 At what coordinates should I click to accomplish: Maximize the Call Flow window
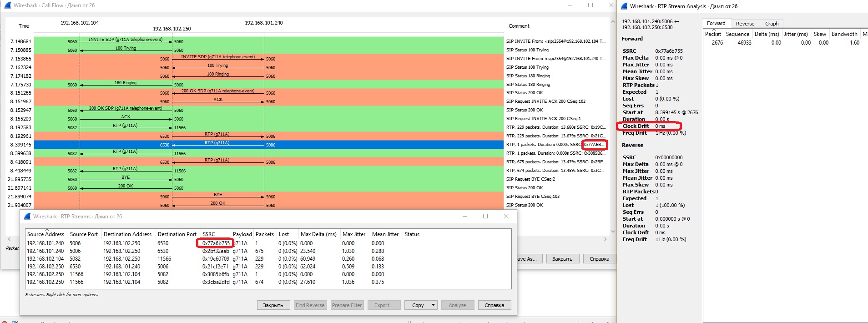pyautogui.click(x=590, y=5)
